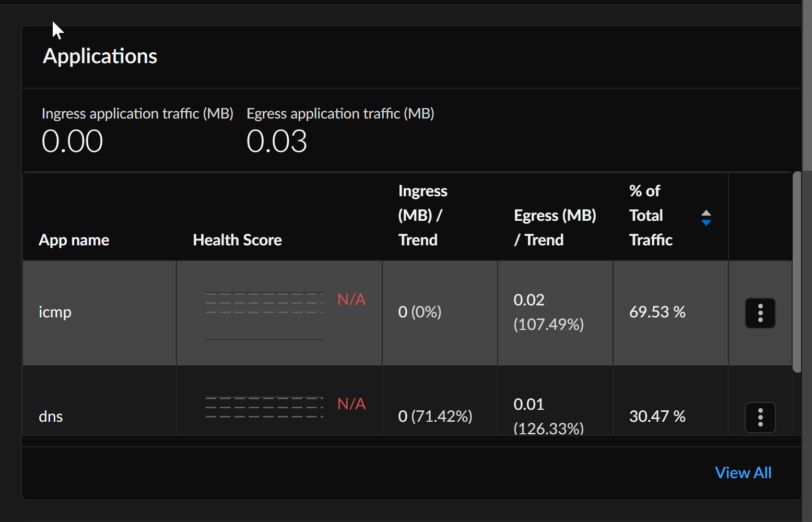Click the Ingress (MB) / Trend header
This screenshot has width=812, height=522.
click(422, 215)
